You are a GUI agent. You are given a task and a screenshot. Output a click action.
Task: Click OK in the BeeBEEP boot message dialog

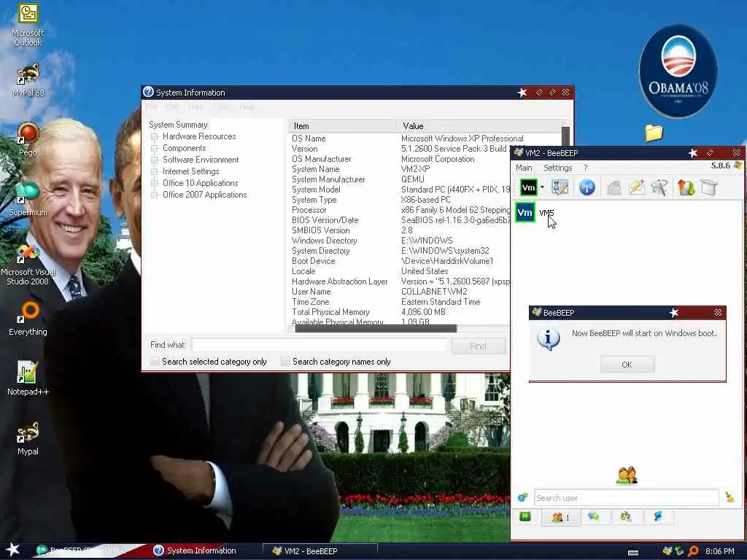(627, 365)
